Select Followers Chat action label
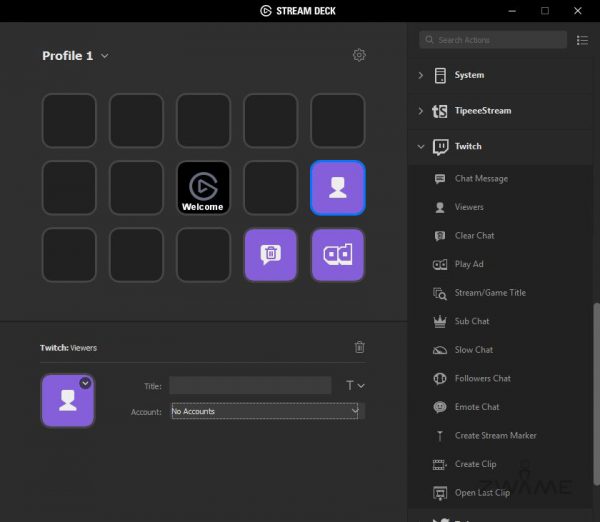 [483, 378]
